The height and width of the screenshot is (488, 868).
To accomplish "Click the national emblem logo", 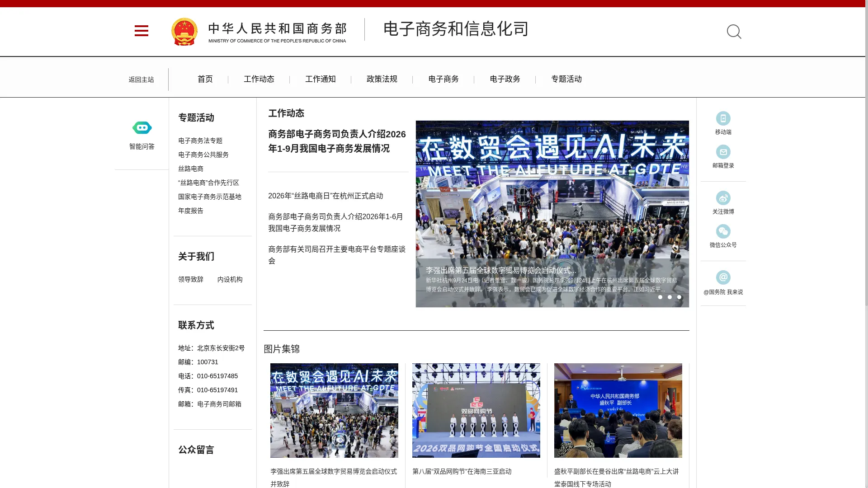I will pyautogui.click(x=184, y=32).
